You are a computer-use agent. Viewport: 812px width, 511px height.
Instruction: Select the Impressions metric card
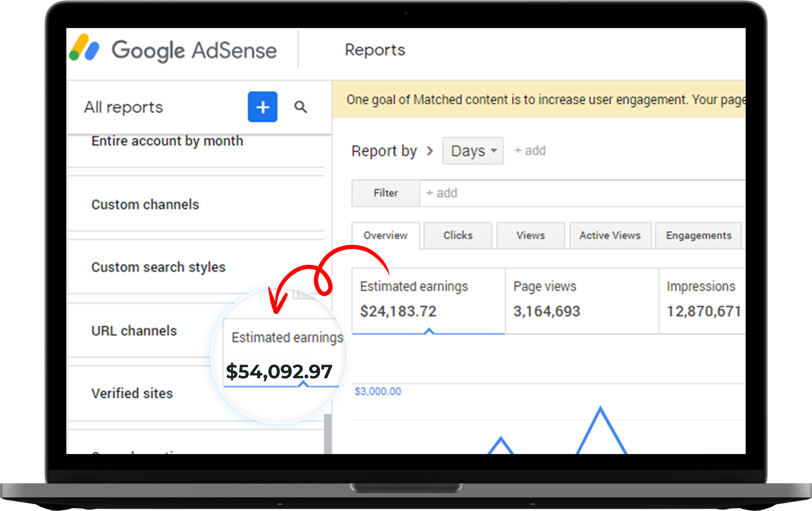tap(702, 301)
